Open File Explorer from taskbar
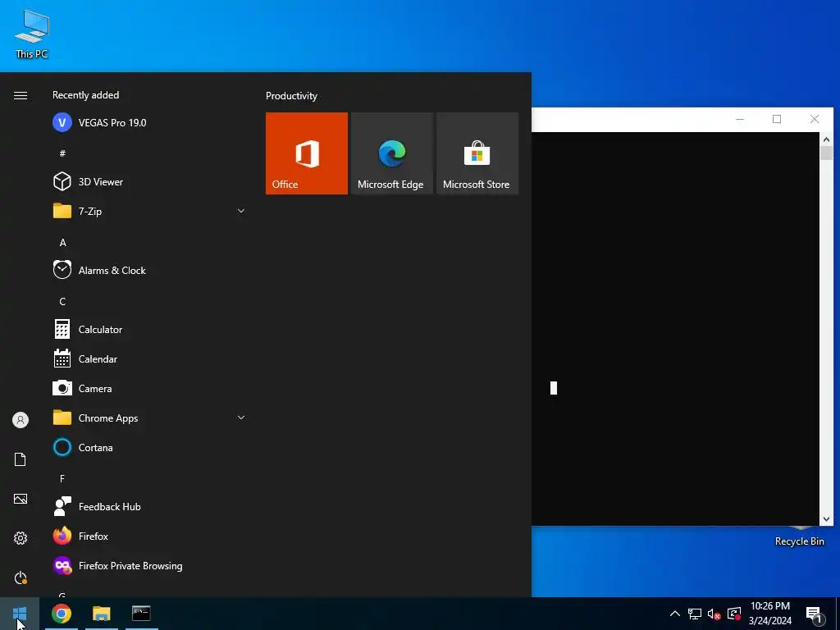The image size is (840, 630). (x=101, y=614)
